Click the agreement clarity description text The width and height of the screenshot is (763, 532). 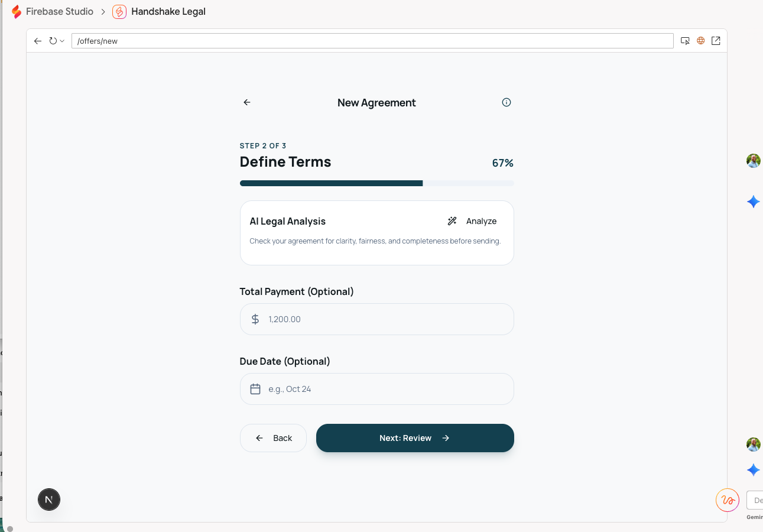[375, 241]
